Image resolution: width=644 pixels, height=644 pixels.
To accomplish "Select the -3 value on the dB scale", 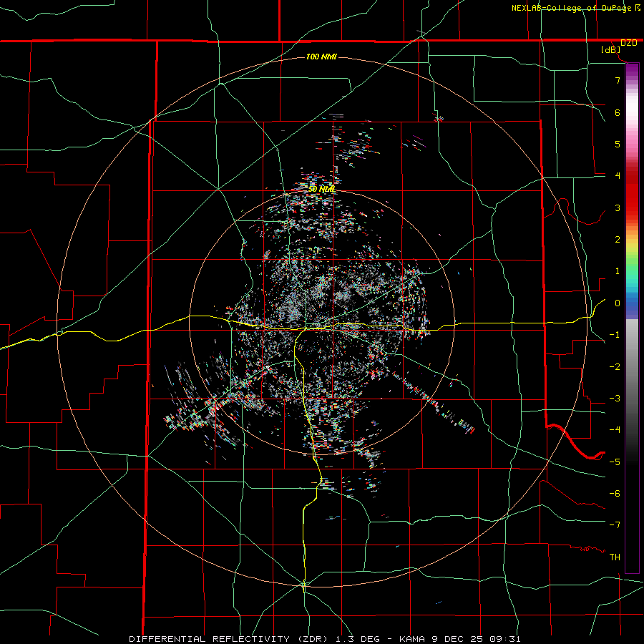I will (x=615, y=399).
